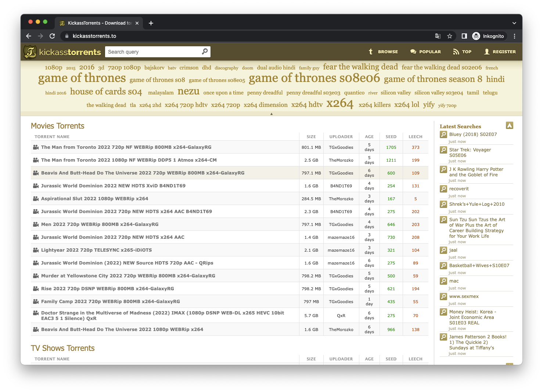Open the Register menu item
This screenshot has height=392, width=543.
(500, 52)
